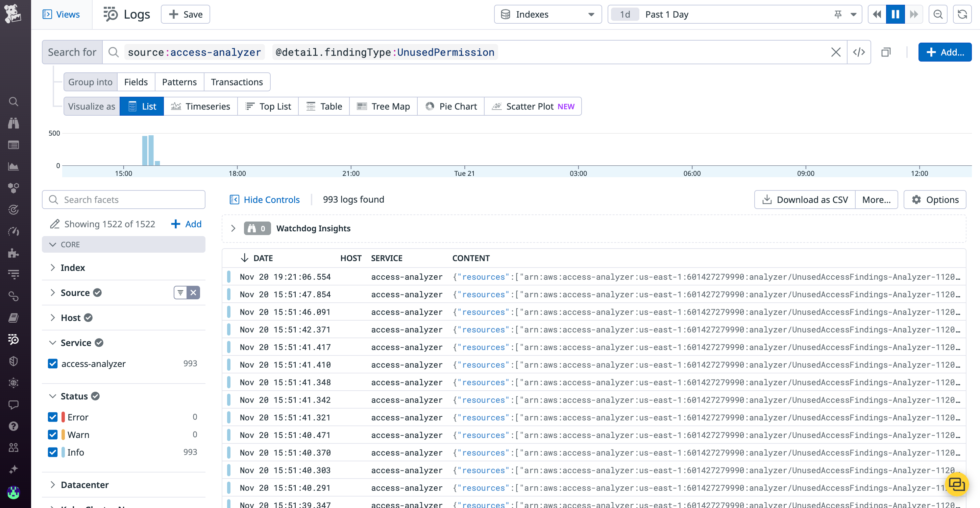Pause live tail with the pause control
Image resolution: width=980 pixels, height=508 pixels.
click(895, 14)
